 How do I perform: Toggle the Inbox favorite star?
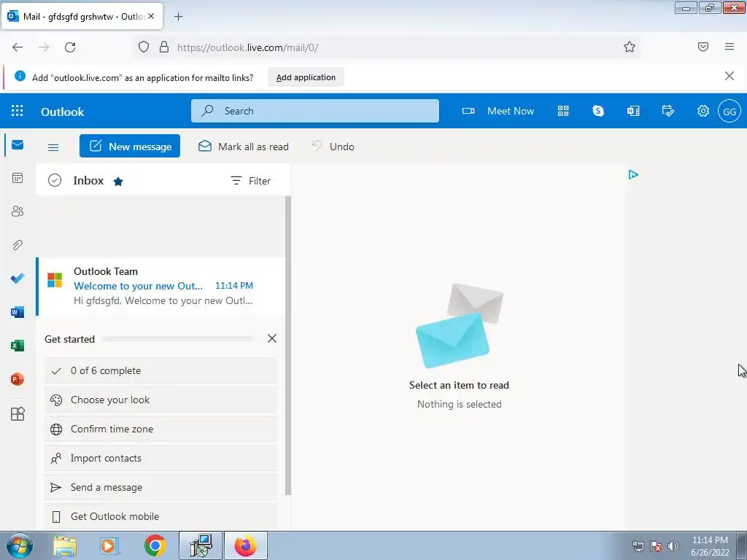[118, 181]
